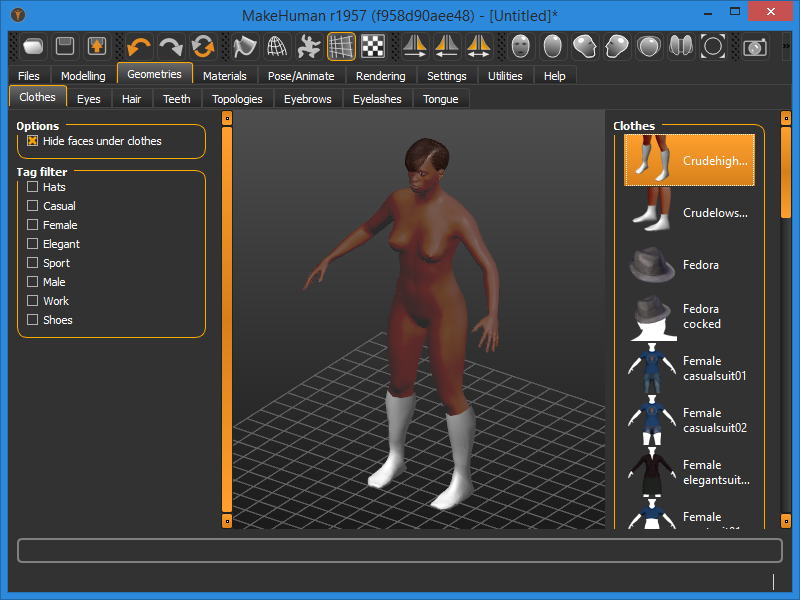Uncheck Hide faces under clothes

[x=32, y=141]
